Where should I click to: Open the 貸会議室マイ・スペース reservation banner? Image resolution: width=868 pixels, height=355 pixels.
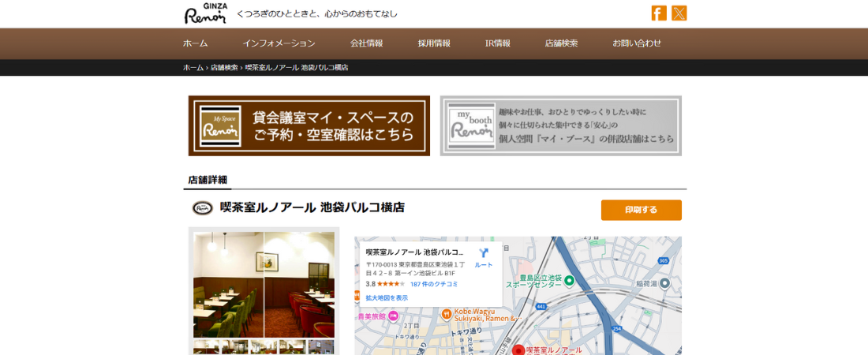coord(309,126)
